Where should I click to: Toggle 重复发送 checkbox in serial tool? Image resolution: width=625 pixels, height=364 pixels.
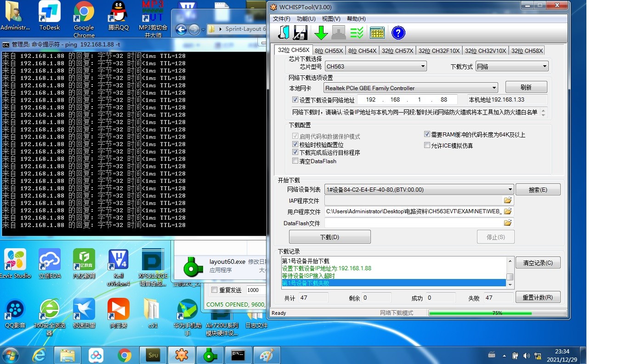point(214,290)
